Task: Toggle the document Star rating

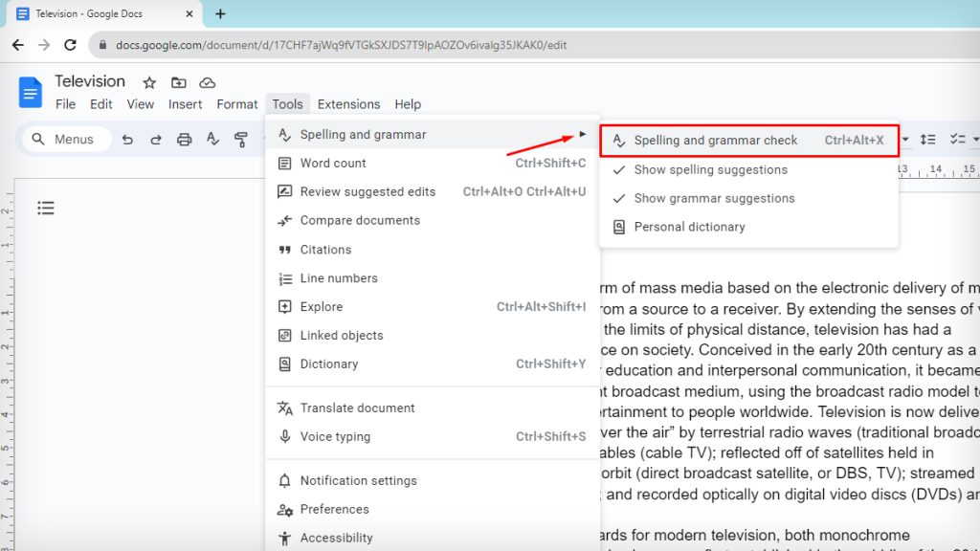Action: pos(148,82)
